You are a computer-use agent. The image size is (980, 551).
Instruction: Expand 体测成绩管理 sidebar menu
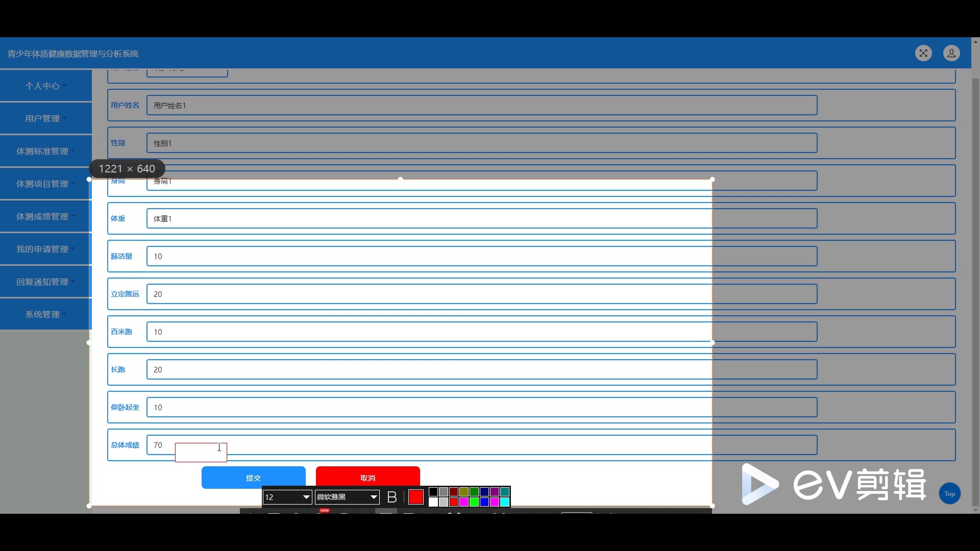point(46,216)
